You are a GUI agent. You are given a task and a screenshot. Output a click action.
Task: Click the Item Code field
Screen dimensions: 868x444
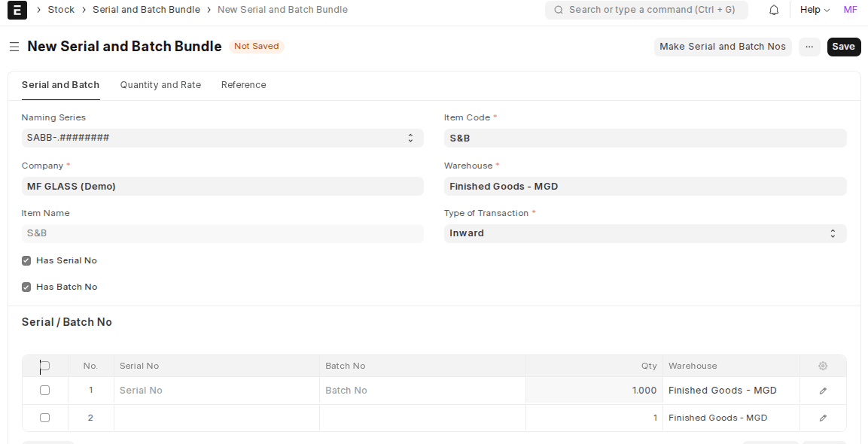[645, 138]
